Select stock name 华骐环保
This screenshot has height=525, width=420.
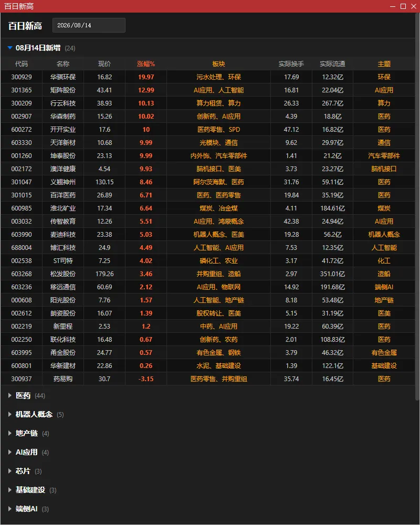click(x=63, y=77)
